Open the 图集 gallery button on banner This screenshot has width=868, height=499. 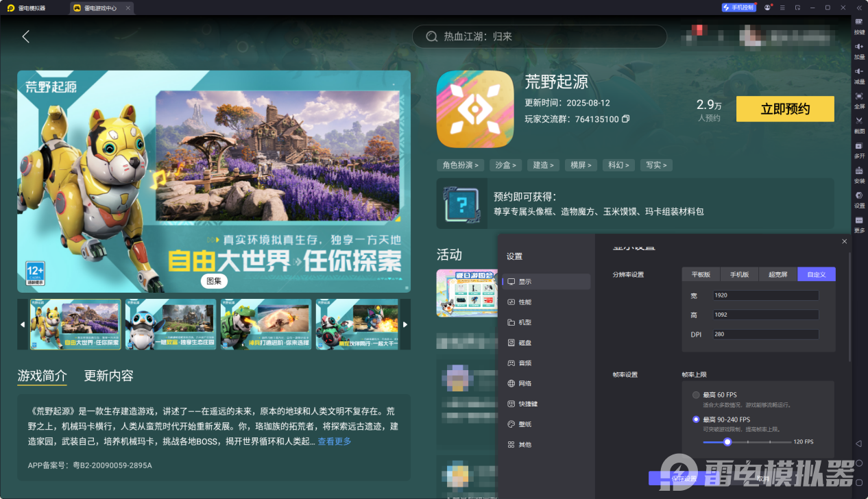tap(214, 280)
